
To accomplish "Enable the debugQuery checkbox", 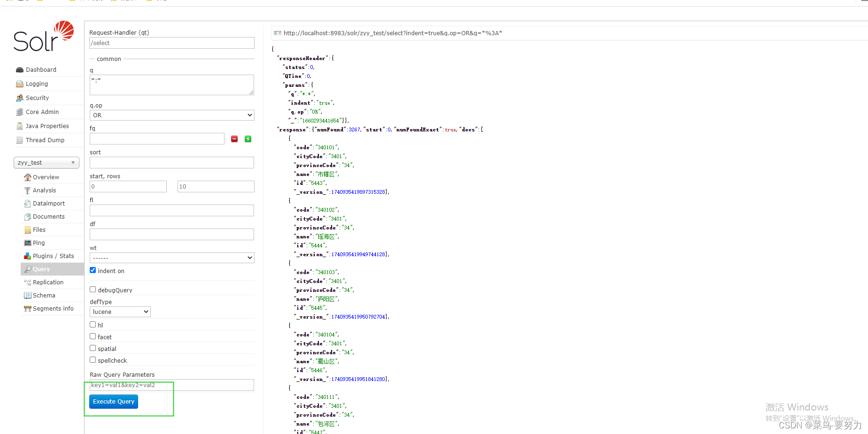I will [x=93, y=289].
